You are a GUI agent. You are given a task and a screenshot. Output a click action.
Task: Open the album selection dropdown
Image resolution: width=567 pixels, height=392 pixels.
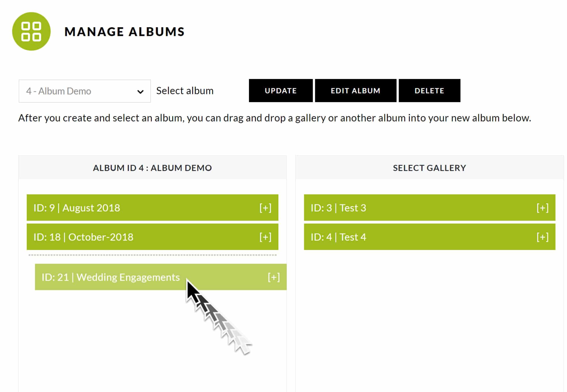84,91
